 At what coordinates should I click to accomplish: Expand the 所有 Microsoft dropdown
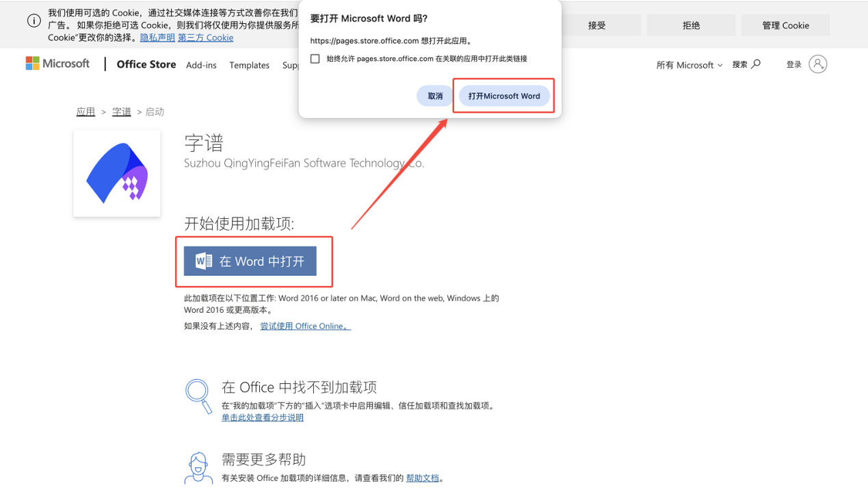pos(689,65)
